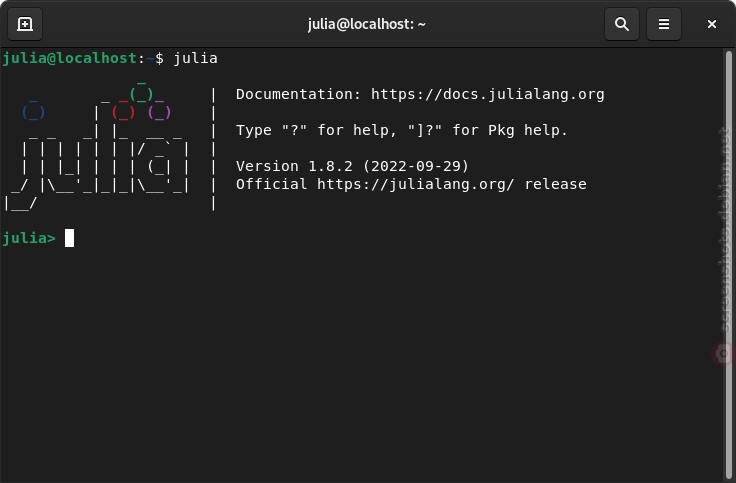
Task: Click the green circle in Julia logo
Action: 141,94
